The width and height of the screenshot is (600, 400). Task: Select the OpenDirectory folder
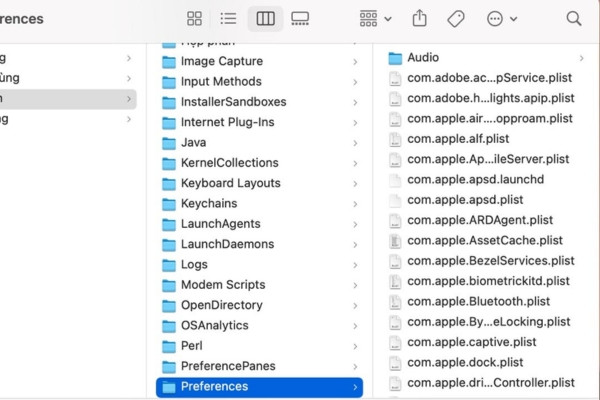(259, 305)
